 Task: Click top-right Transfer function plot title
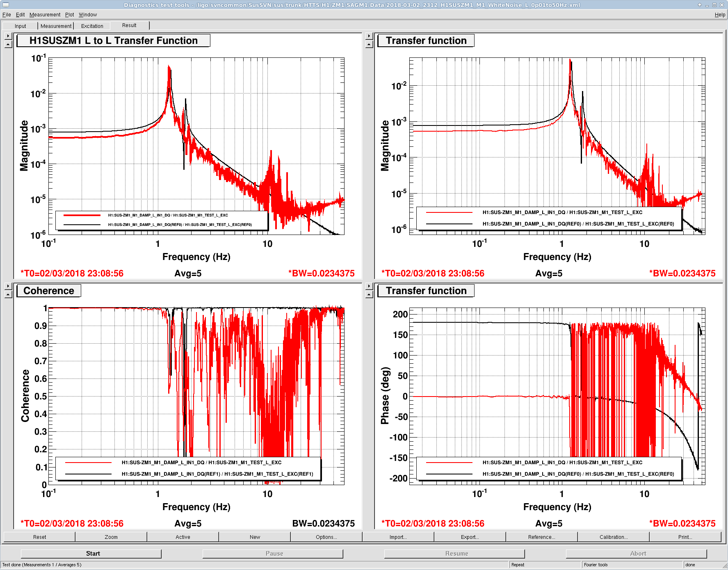(x=426, y=41)
